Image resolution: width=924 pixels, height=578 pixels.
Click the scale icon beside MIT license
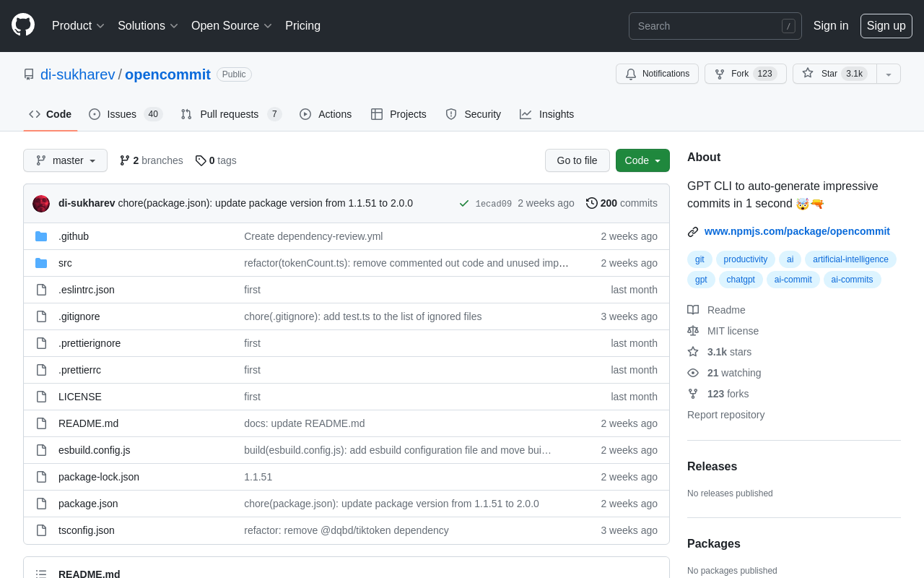(x=693, y=331)
